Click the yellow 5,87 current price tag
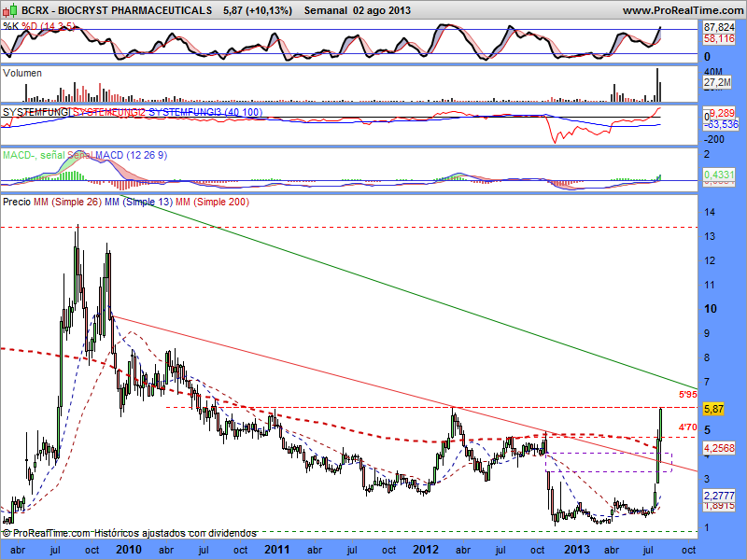747x560 pixels. click(713, 409)
